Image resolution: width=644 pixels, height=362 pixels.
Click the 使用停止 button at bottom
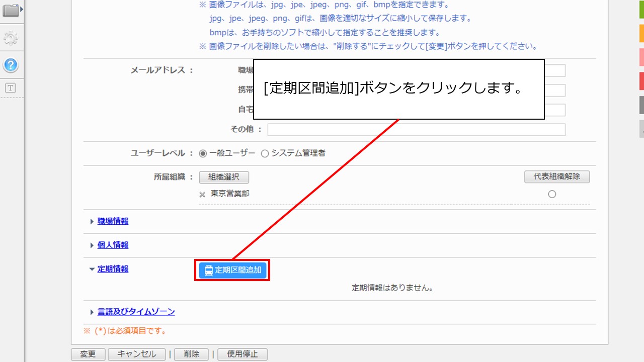click(x=243, y=354)
